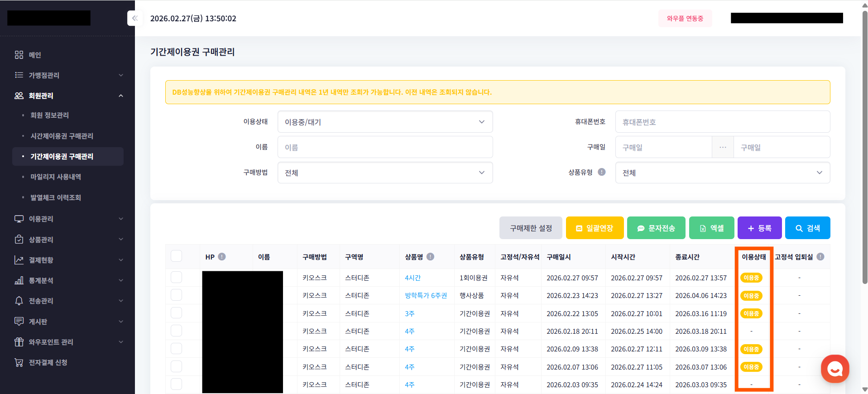Click info icon beside 상품명 column header

[430, 257]
